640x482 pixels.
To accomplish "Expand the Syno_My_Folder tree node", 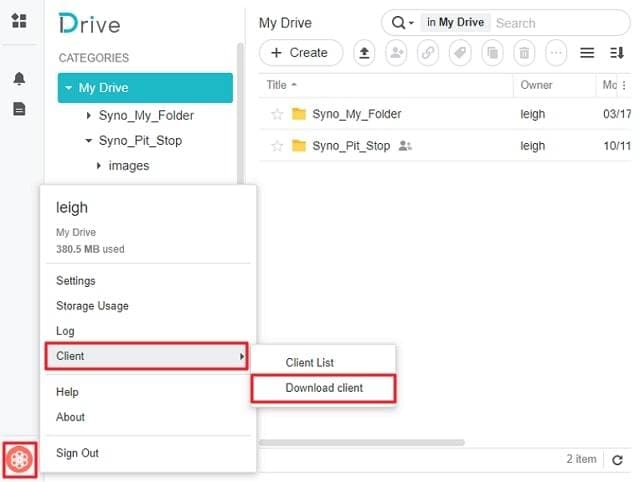I will 89,116.
